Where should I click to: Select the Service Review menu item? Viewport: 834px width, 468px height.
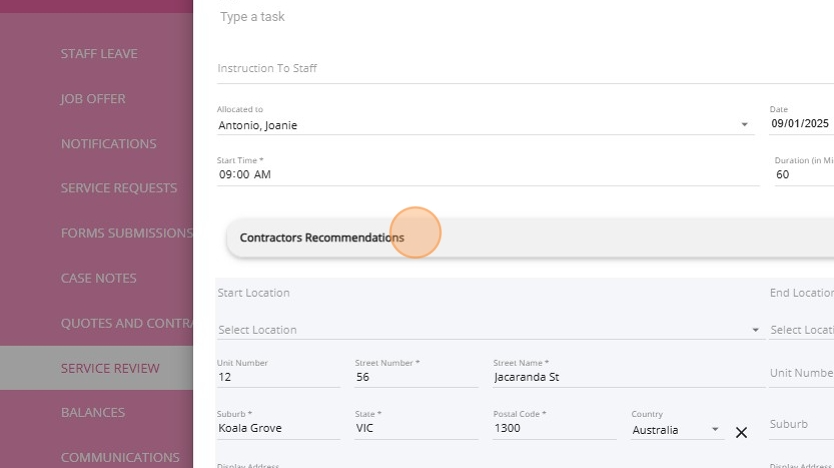[110, 368]
